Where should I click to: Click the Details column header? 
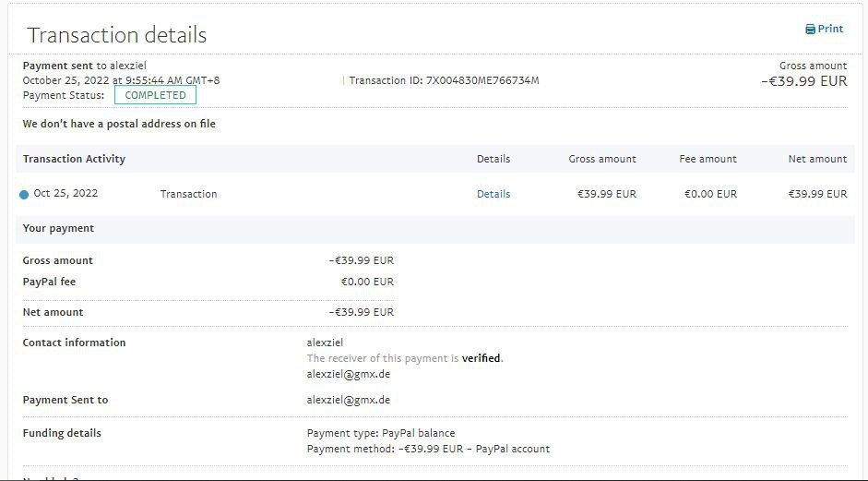pos(493,159)
